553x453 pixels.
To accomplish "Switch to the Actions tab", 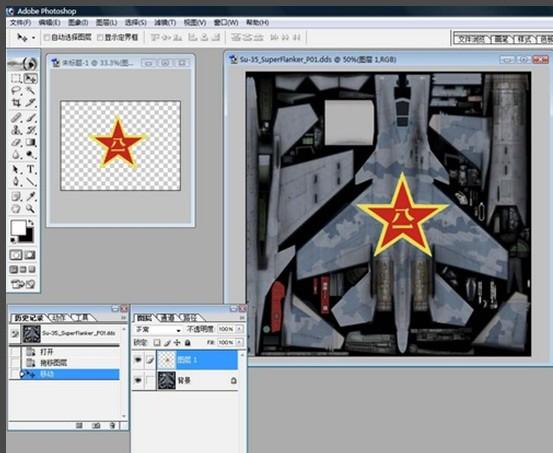I will (x=59, y=318).
